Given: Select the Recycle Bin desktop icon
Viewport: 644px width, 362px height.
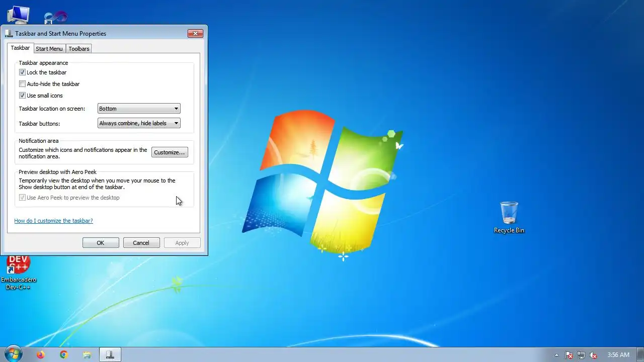Looking at the screenshot, I should coord(509,217).
